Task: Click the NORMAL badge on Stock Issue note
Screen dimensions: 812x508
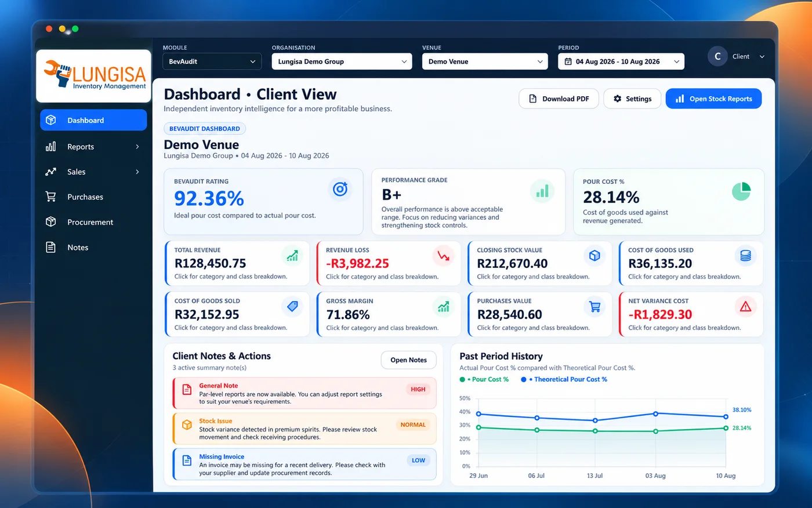Action: pos(413,424)
